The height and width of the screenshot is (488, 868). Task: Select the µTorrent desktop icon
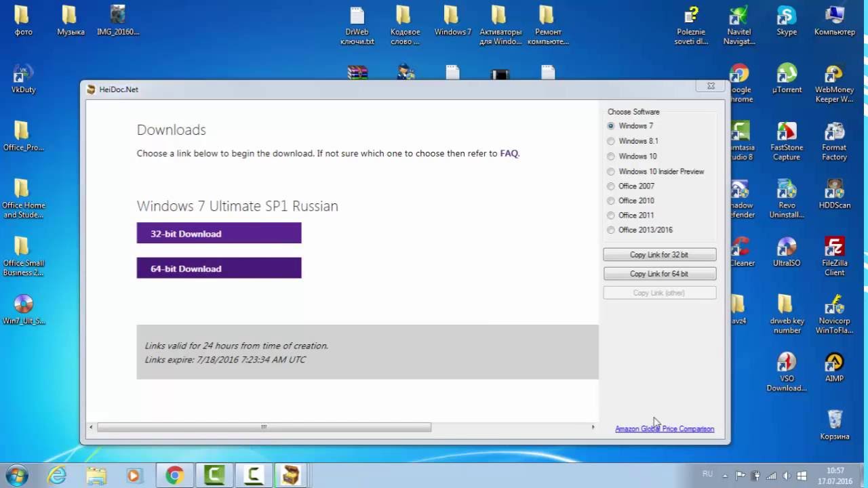pyautogui.click(x=787, y=79)
